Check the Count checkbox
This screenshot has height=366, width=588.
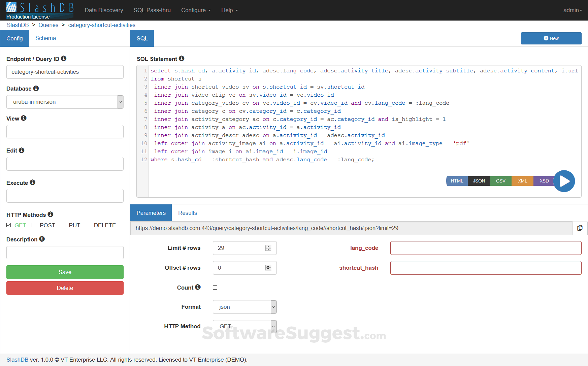click(215, 287)
